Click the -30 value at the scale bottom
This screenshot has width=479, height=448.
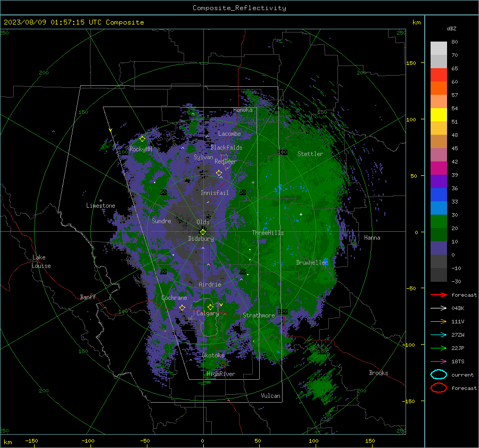[x=456, y=281]
